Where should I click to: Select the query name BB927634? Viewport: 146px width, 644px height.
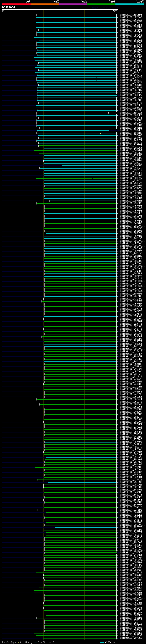pyautogui.click(x=8, y=7)
